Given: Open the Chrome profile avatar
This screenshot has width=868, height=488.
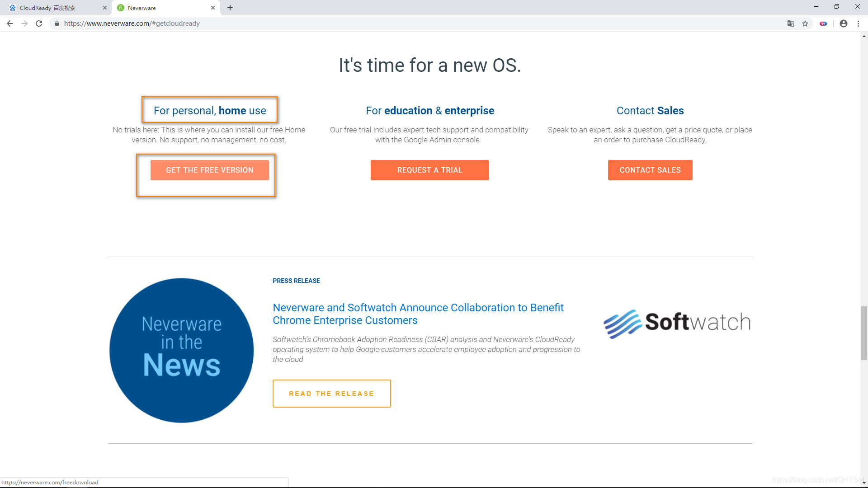Looking at the screenshot, I should pos(844,23).
